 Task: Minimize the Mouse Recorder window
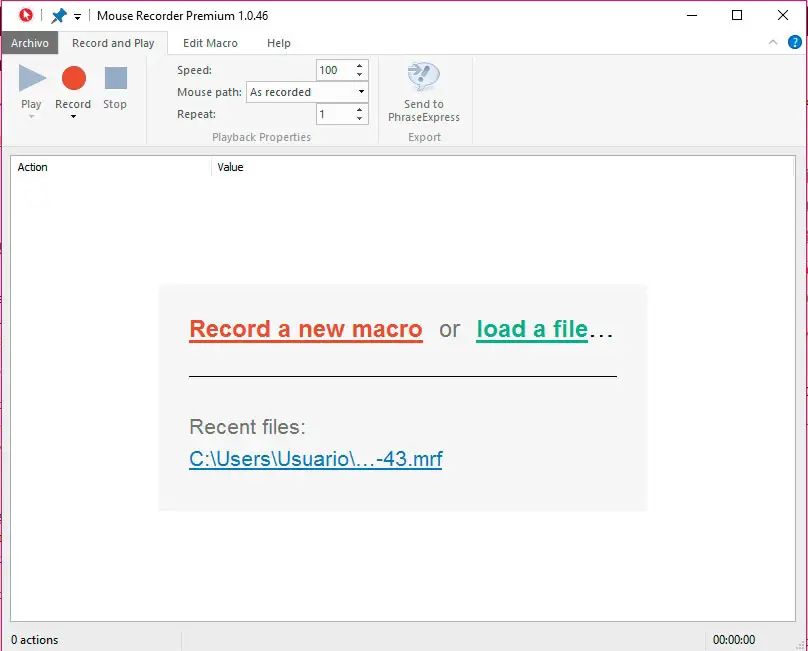(x=692, y=15)
